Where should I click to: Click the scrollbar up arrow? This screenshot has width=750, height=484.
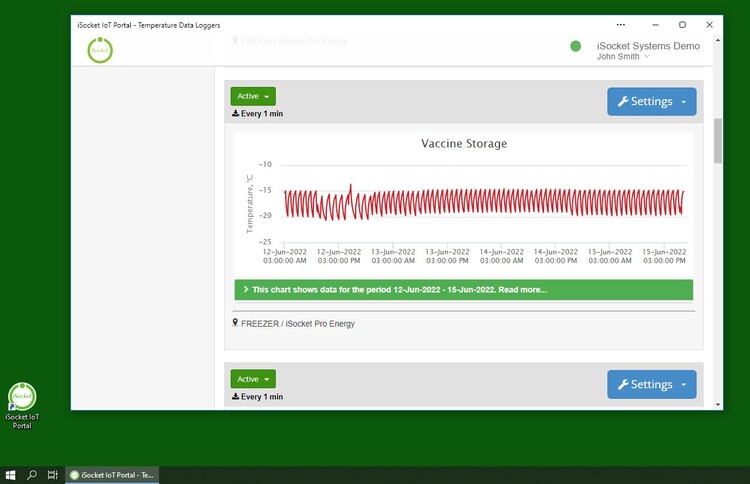point(717,41)
